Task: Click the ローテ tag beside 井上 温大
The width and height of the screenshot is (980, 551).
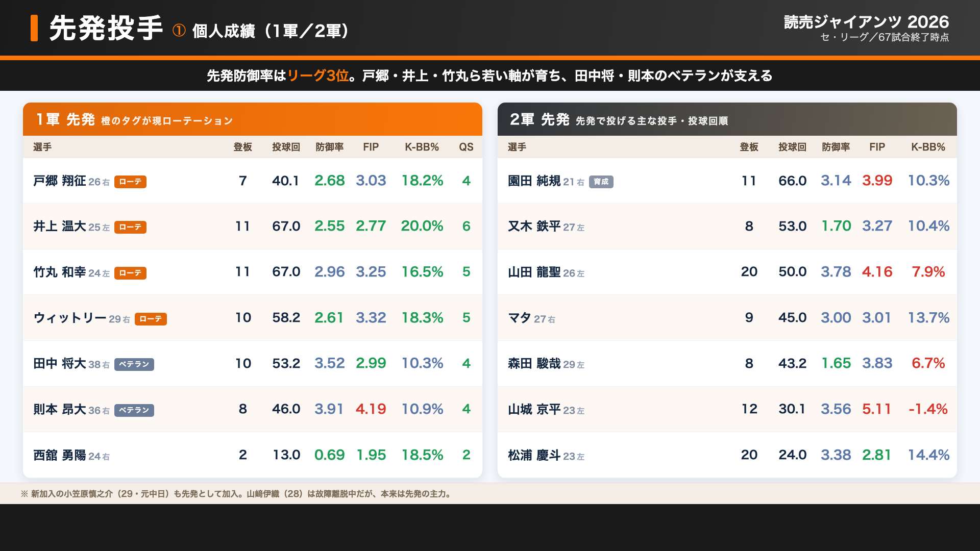Action: tap(130, 227)
